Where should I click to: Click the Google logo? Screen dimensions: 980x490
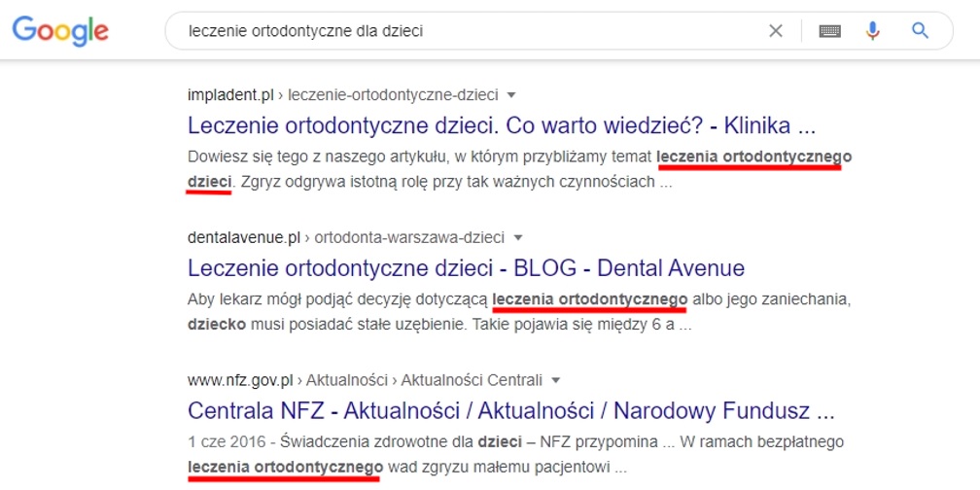pyautogui.click(x=60, y=30)
